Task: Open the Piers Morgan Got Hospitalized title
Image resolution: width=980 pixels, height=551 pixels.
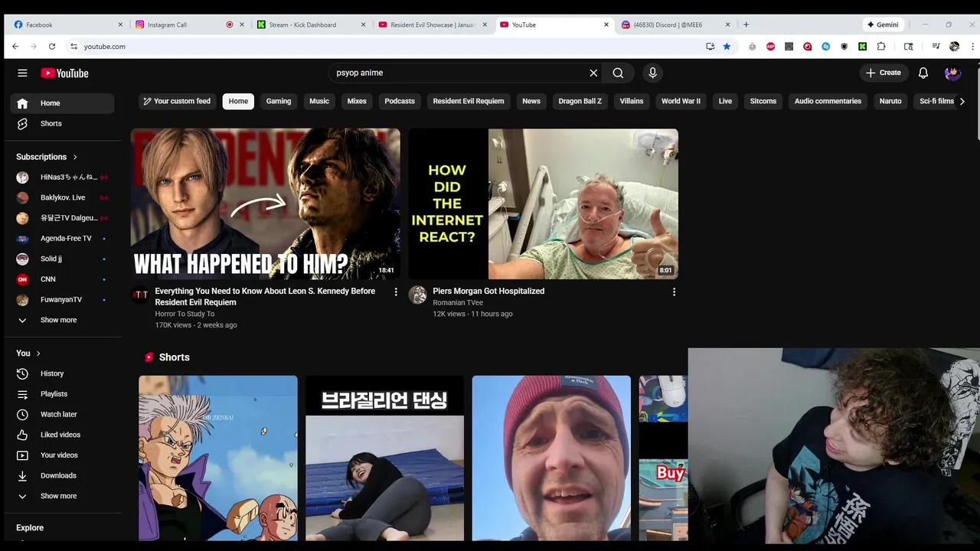Action: click(488, 291)
